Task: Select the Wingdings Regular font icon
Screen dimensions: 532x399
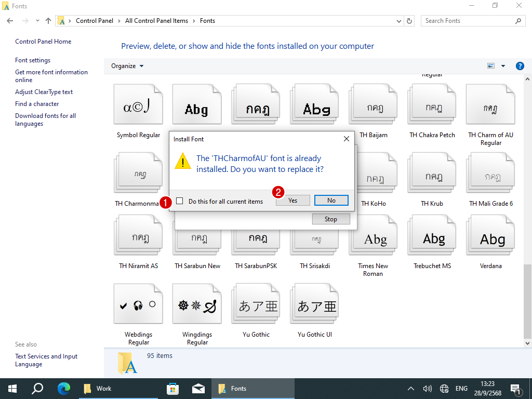Action: click(197, 306)
